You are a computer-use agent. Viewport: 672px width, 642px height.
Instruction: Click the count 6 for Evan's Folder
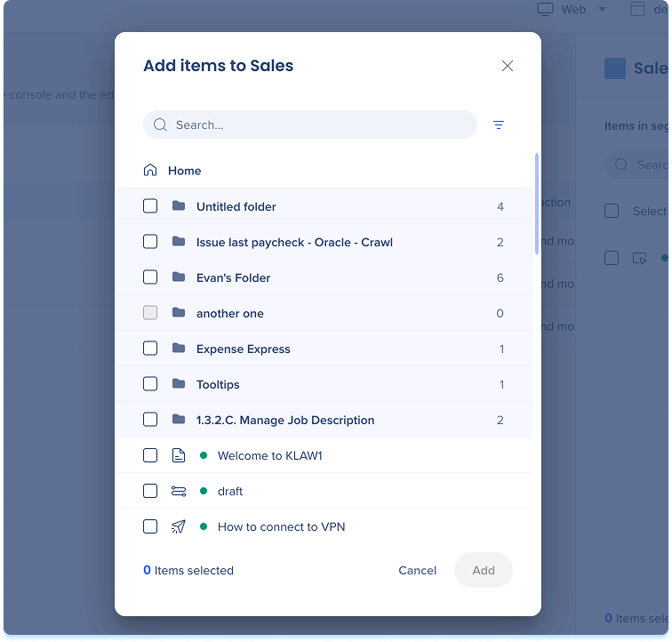coord(500,278)
